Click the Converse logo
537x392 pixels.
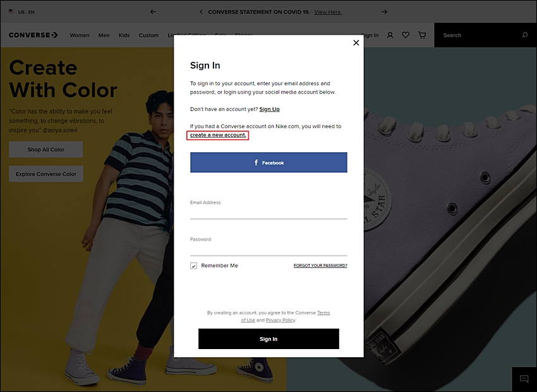tap(33, 35)
